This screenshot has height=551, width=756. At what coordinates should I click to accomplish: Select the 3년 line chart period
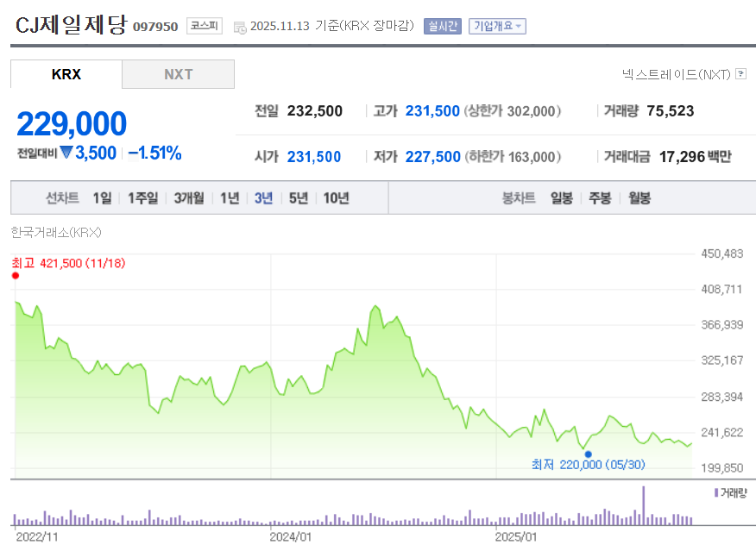click(264, 198)
